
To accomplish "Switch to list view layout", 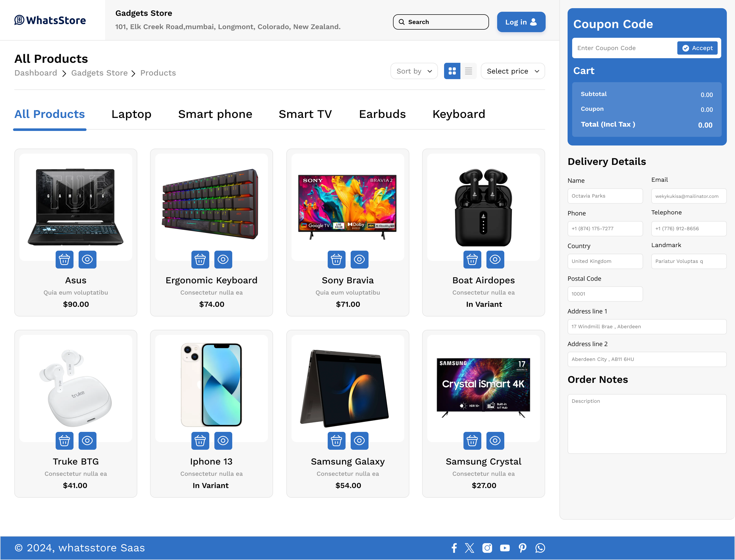I will [468, 71].
